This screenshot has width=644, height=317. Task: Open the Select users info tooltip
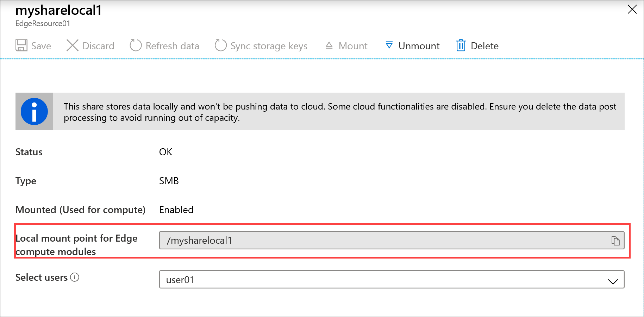click(x=75, y=278)
